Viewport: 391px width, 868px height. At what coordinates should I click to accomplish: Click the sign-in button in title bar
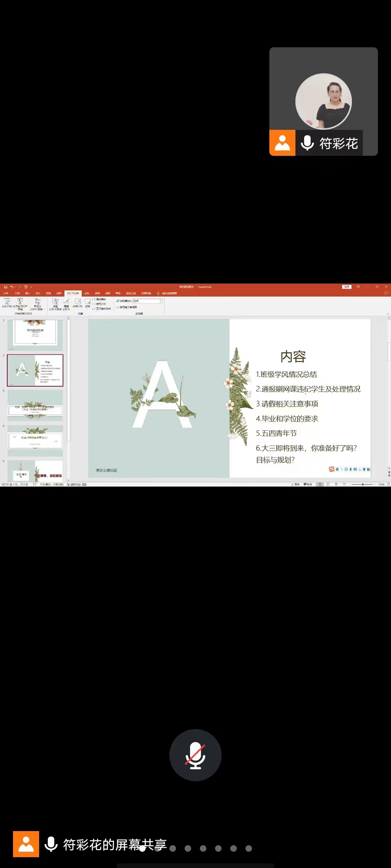pyautogui.click(x=347, y=287)
